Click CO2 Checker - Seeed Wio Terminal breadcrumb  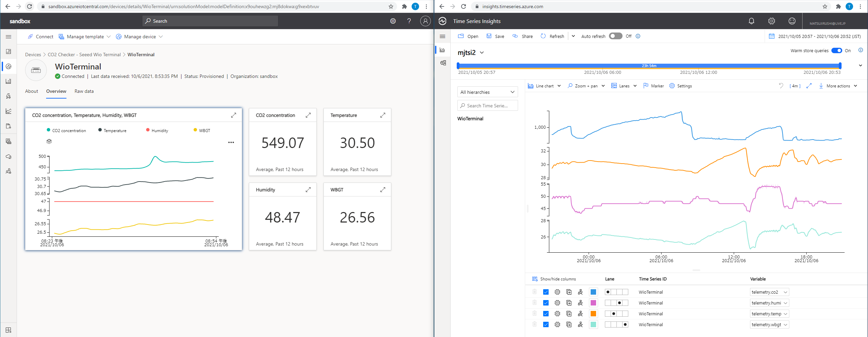[x=84, y=55]
